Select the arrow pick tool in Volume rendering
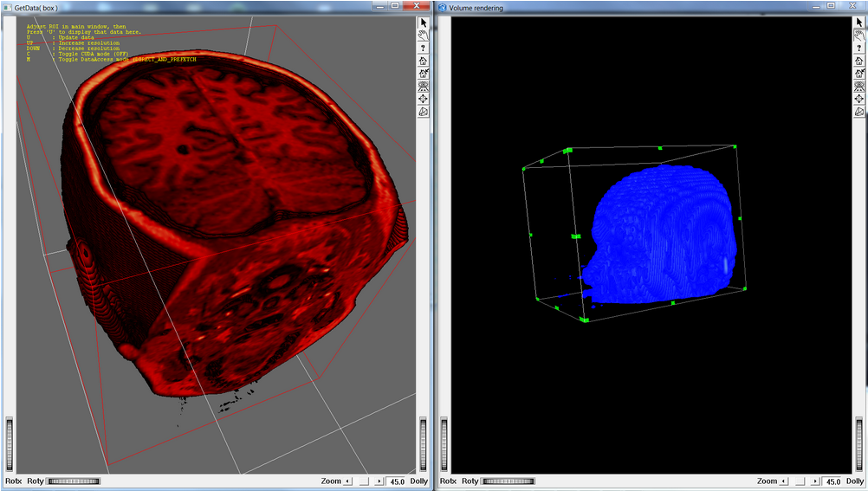The image size is (868, 491). coord(859,23)
